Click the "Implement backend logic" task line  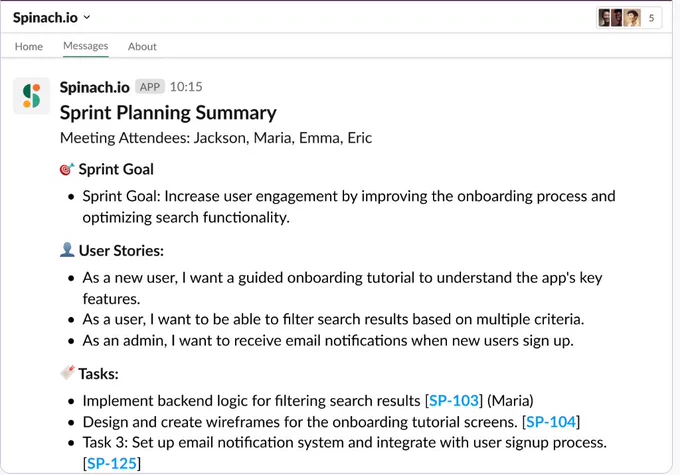(308, 400)
